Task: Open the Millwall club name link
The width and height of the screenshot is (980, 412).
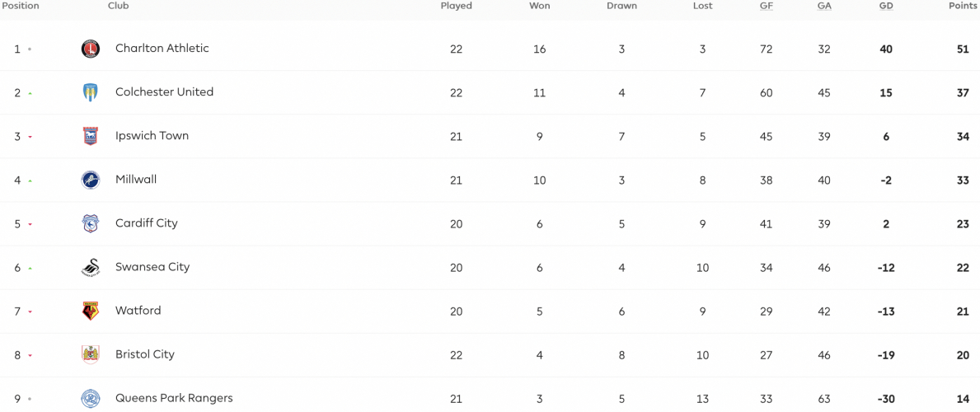Action: coord(136,180)
